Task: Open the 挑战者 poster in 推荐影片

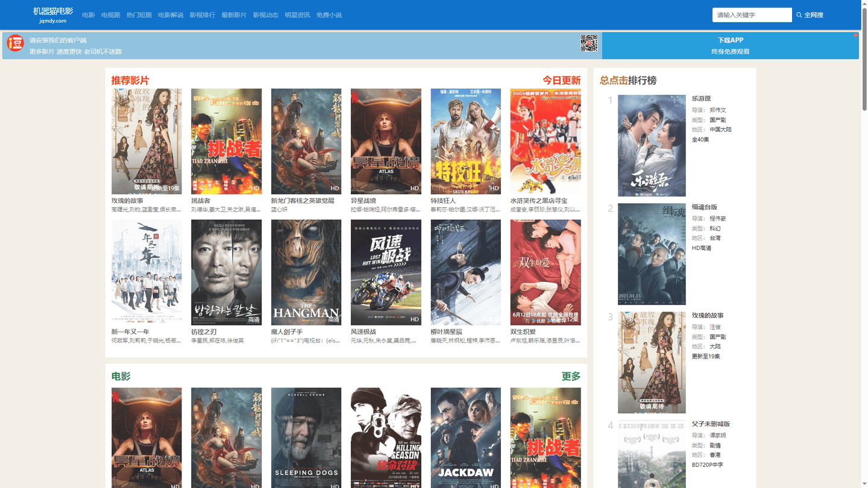Action: 226,142
